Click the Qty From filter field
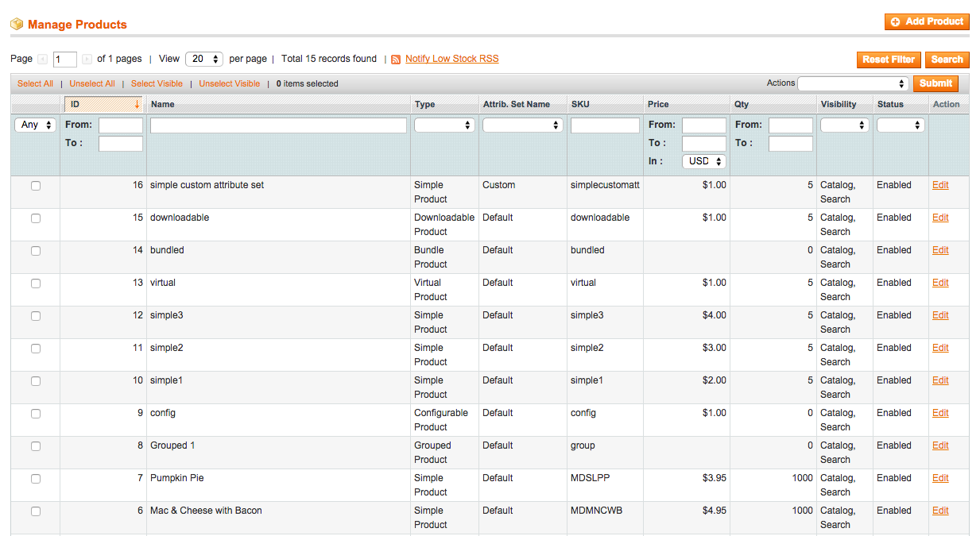Viewport: 980px width, 536px height. click(791, 125)
